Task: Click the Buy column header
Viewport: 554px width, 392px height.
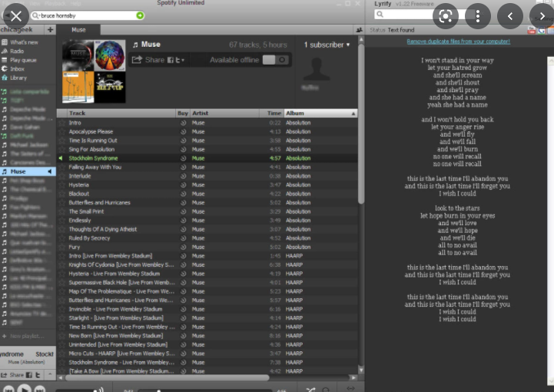Action: 183,113
